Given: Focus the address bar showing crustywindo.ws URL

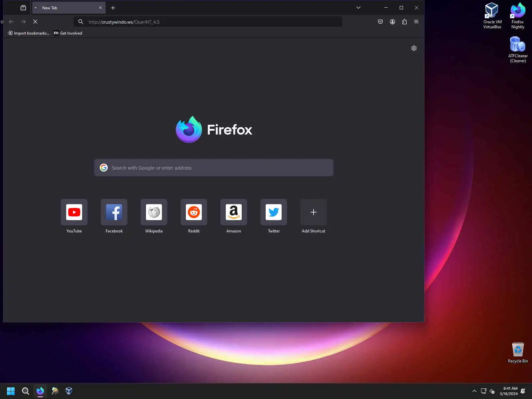Looking at the screenshot, I should 208,22.
